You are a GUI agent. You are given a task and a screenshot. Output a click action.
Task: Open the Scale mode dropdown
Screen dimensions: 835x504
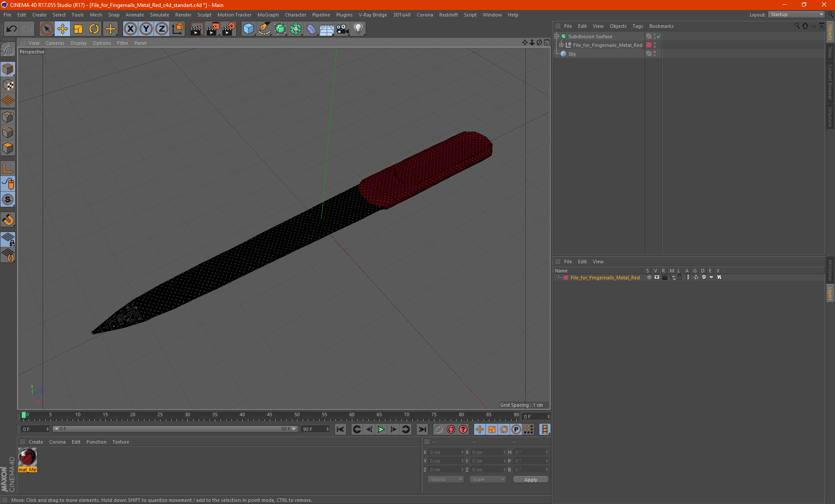click(488, 479)
